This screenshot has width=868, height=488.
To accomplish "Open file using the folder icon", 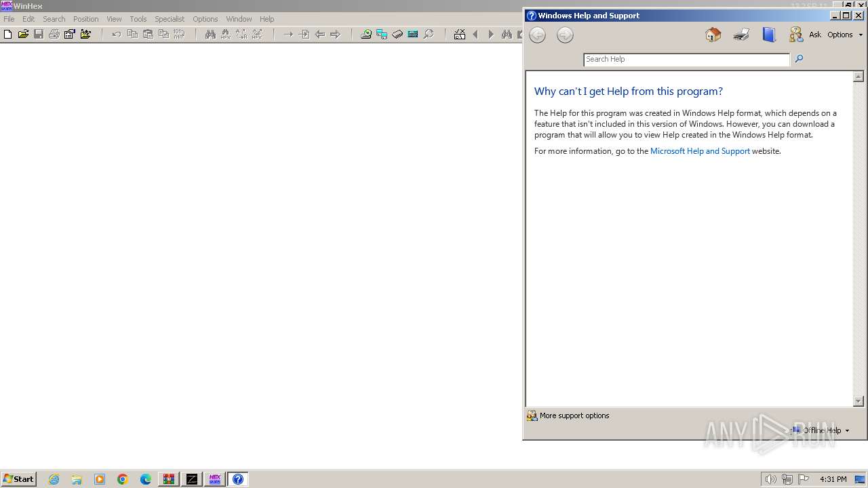I will click(23, 34).
